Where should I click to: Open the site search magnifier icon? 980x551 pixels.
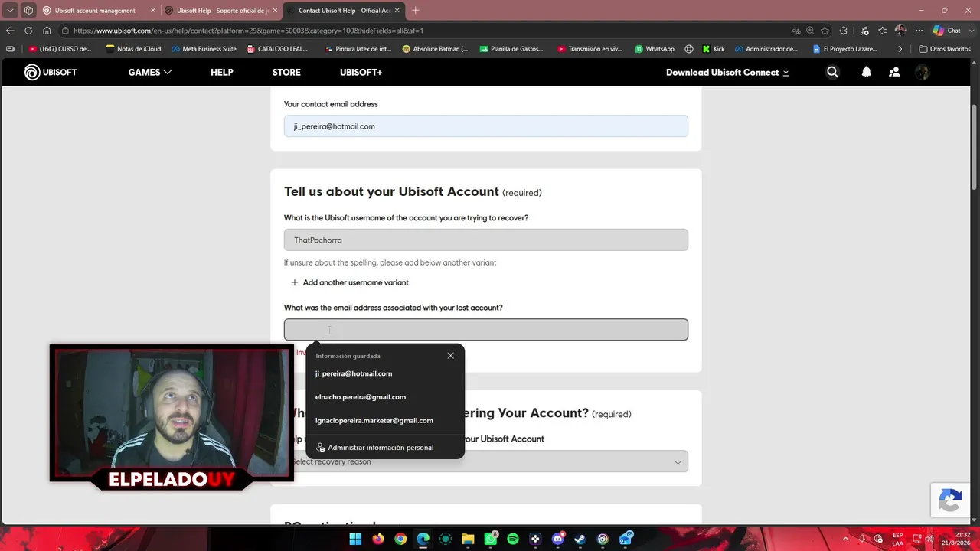[832, 73]
